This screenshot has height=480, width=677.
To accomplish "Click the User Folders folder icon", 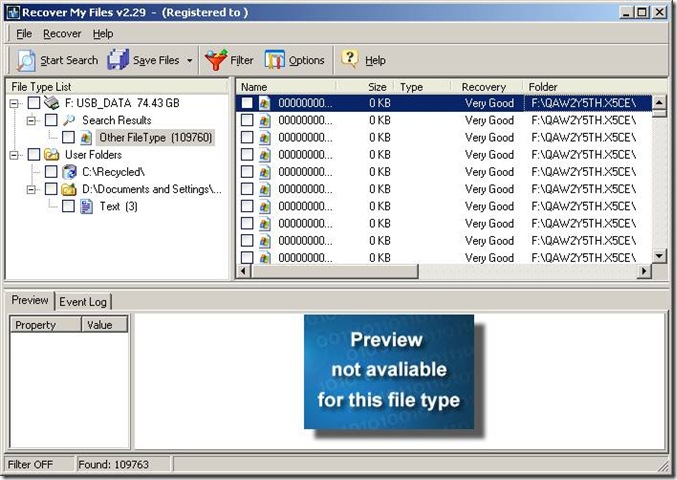I will tap(51, 155).
